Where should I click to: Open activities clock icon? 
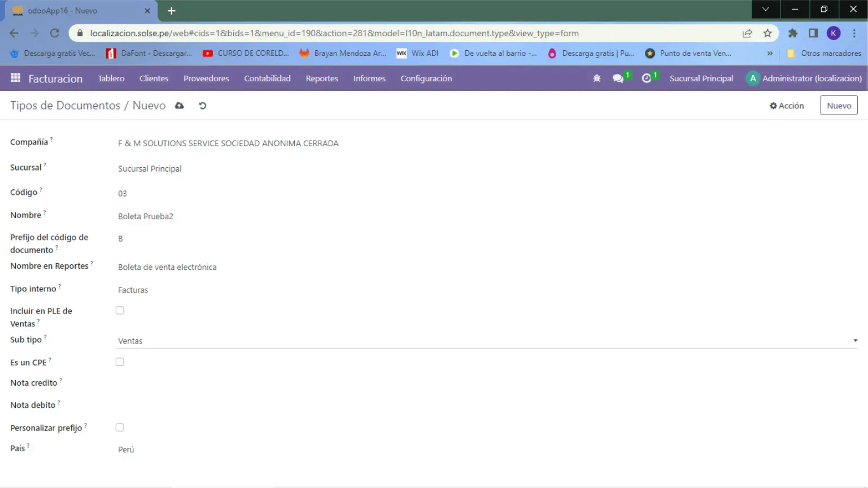[647, 79]
